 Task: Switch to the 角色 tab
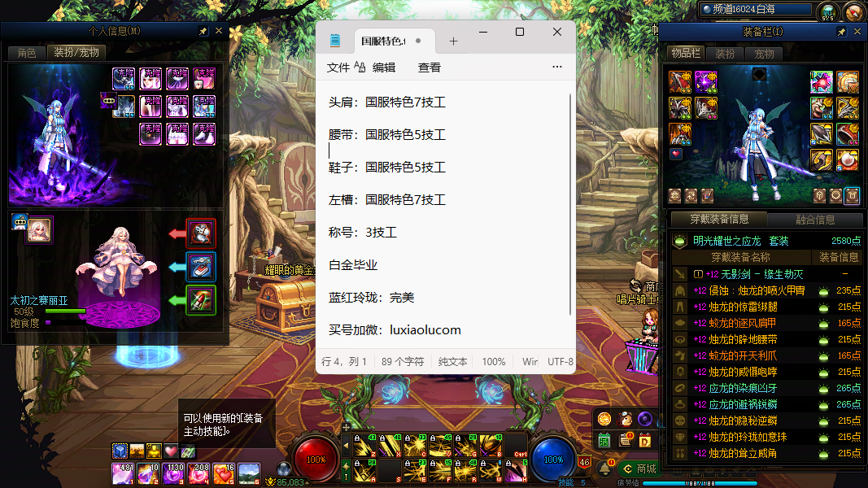26,52
